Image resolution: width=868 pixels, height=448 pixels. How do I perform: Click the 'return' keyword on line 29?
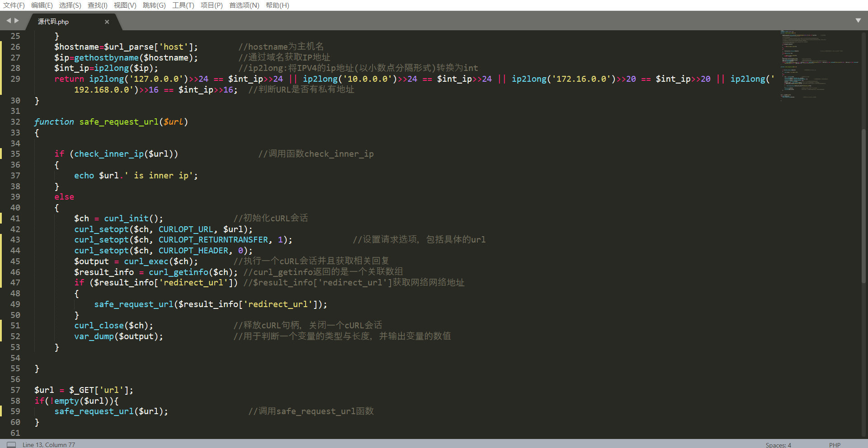(69, 79)
